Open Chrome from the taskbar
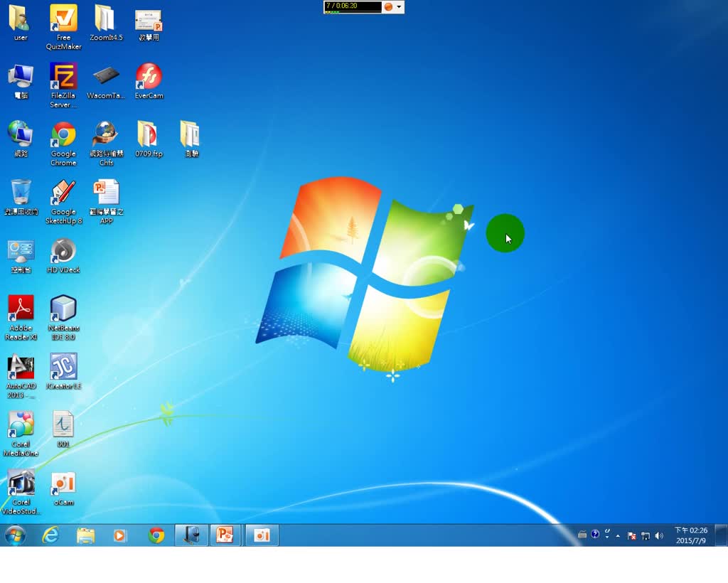This screenshot has width=728, height=583. [x=156, y=535]
